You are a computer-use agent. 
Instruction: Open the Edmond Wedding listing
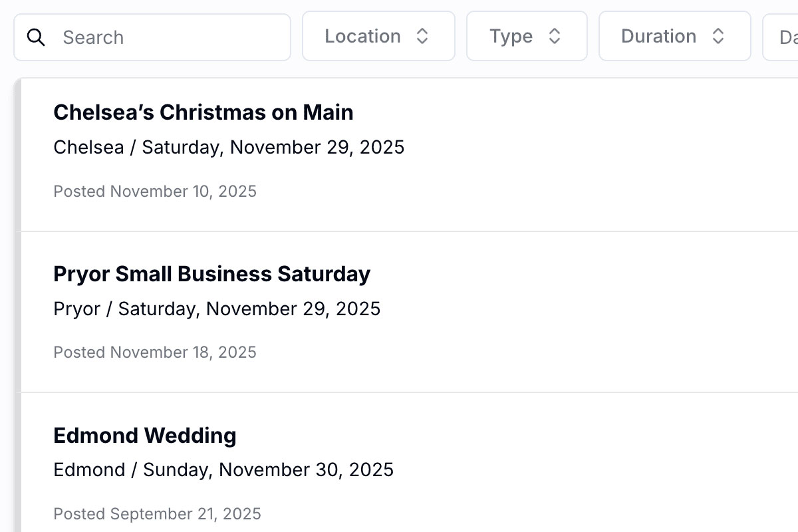click(145, 436)
